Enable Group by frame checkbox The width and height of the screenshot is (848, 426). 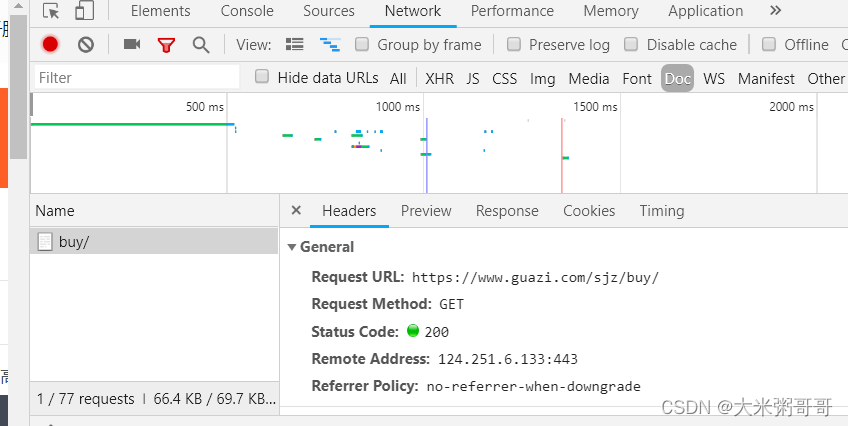coord(362,44)
